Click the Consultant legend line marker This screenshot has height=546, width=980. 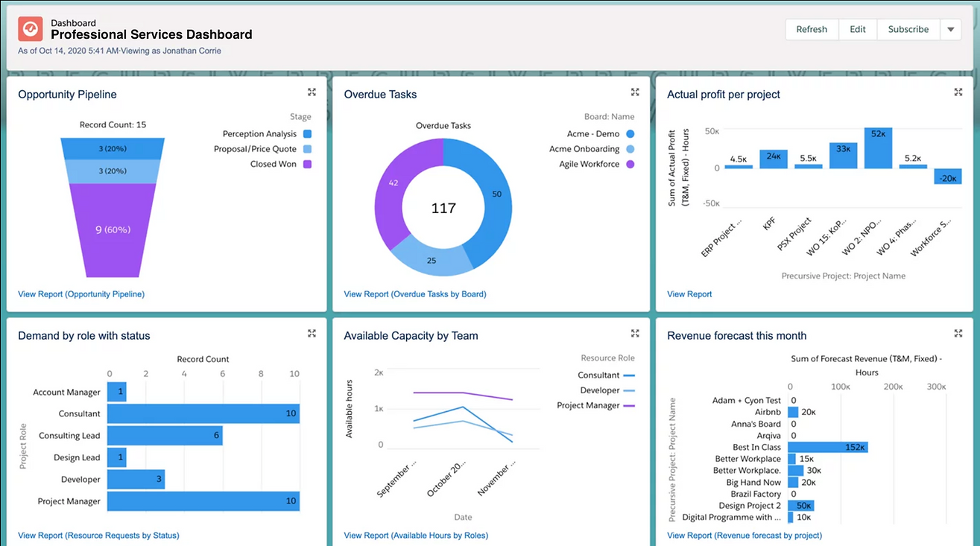(x=629, y=375)
